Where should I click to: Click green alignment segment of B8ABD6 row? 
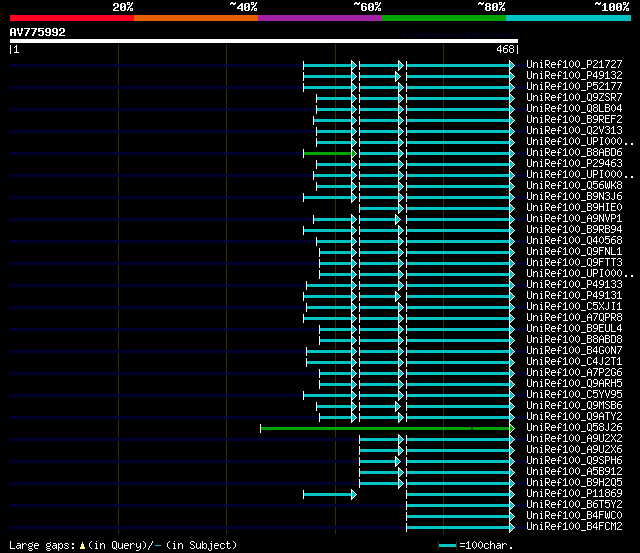tap(329, 154)
